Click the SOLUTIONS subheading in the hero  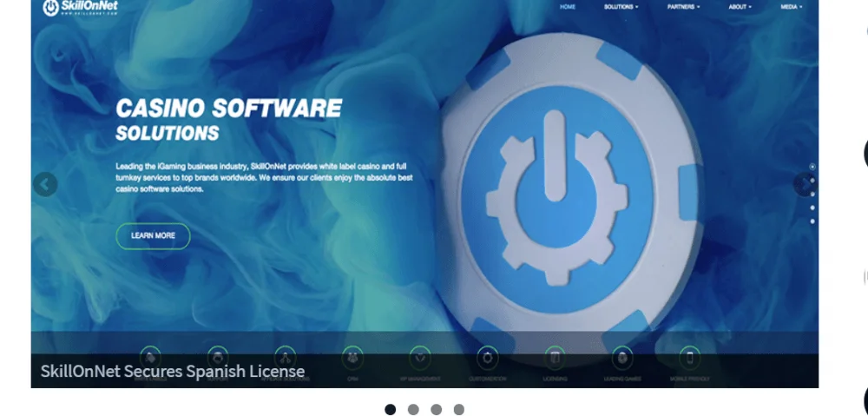pyautogui.click(x=168, y=134)
